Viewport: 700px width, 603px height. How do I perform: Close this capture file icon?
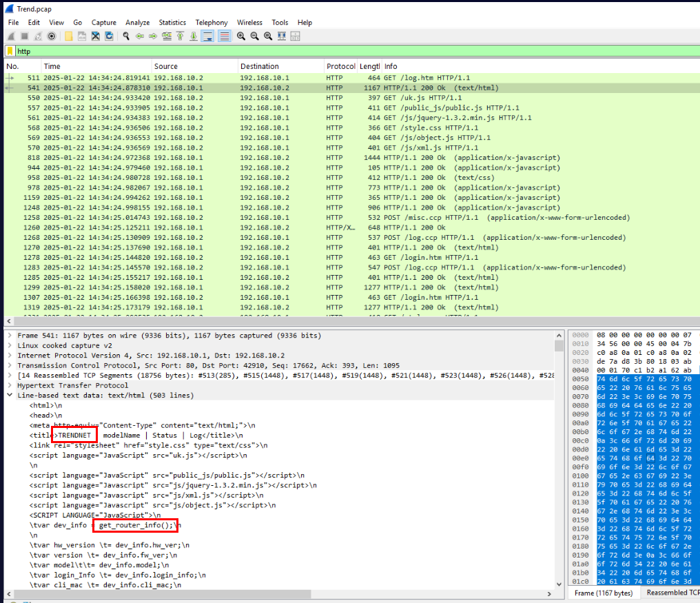[x=96, y=36]
